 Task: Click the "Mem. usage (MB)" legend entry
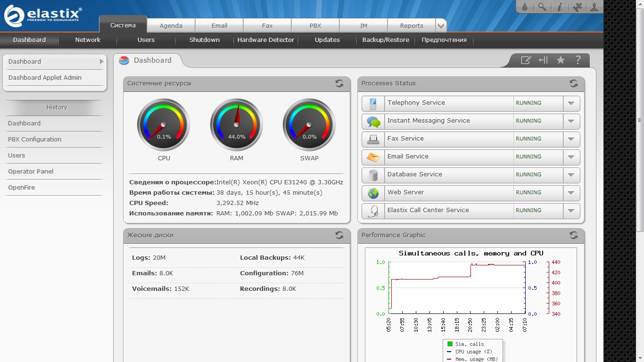coord(472,359)
